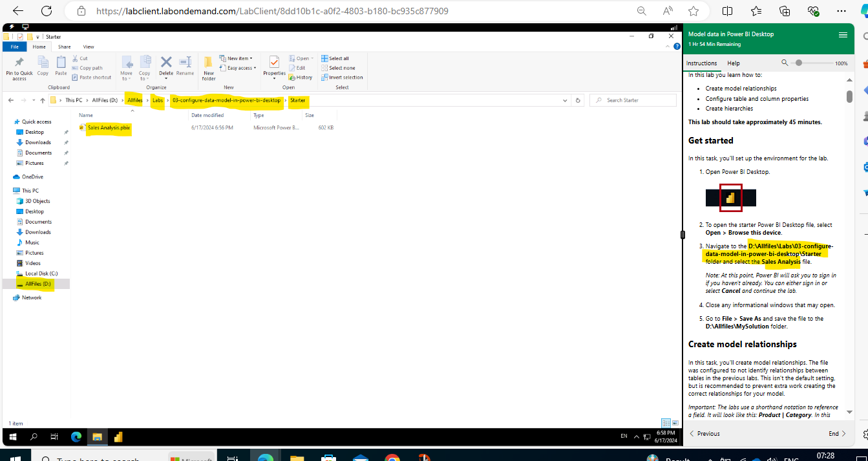Click Select none in ribbon
Screen dimensions: 868x461
(x=338, y=68)
